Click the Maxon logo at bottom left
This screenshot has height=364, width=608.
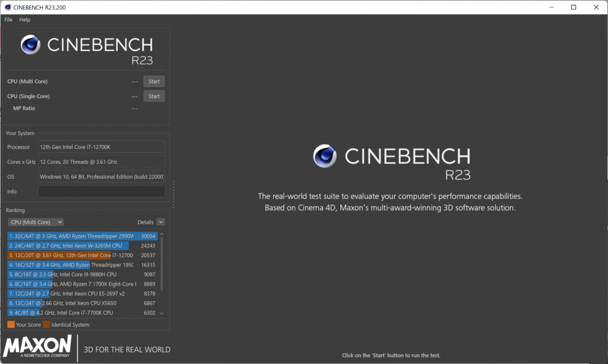[37, 347]
